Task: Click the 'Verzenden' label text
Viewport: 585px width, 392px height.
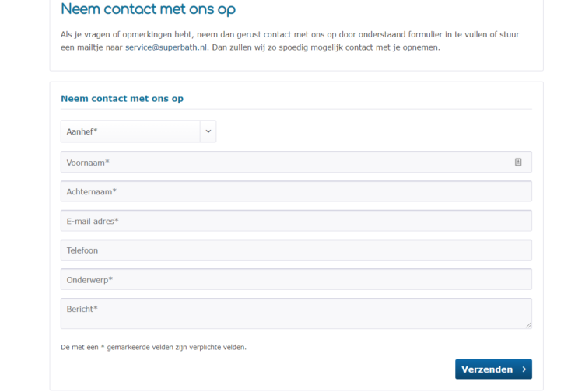Action: (487, 369)
